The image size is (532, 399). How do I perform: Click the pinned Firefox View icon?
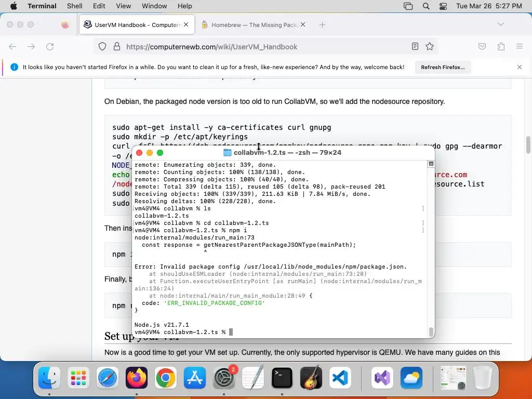tap(65, 25)
